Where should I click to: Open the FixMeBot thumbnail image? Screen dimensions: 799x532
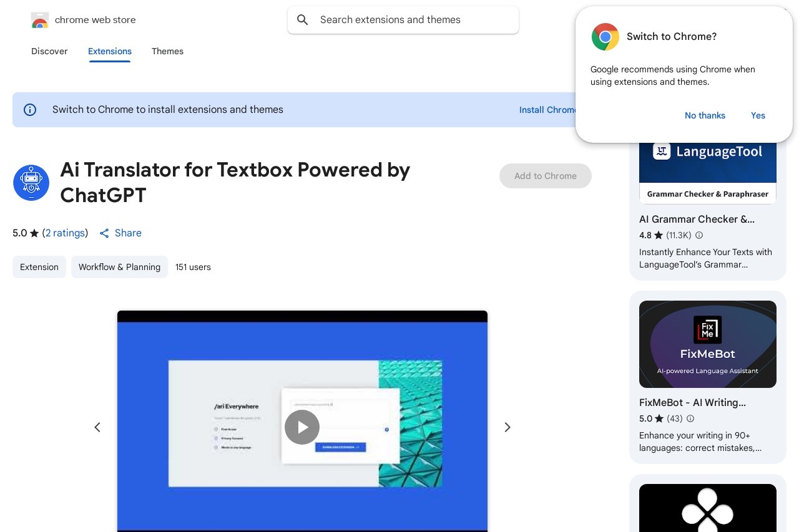point(708,344)
